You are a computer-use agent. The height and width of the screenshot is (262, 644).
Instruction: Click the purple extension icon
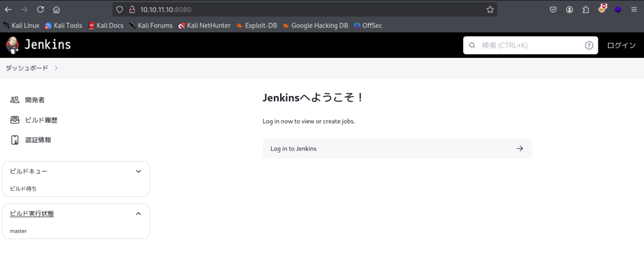(618, 10)
